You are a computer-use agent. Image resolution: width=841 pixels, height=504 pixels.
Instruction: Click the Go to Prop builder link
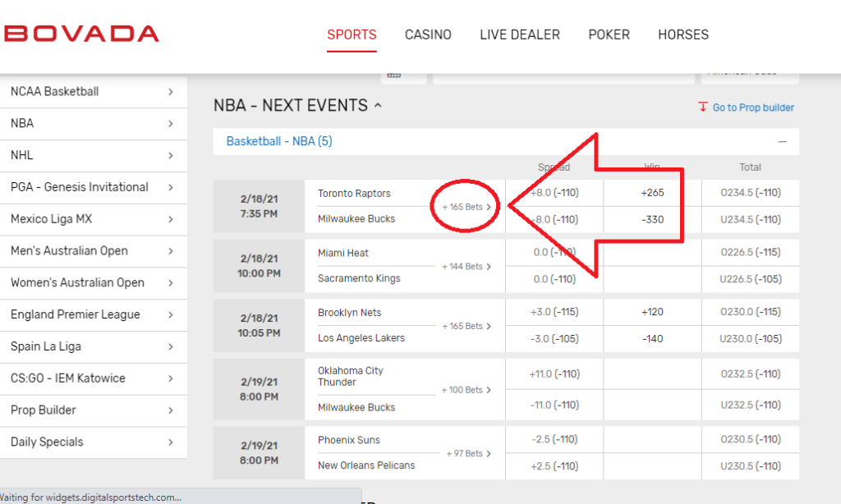click(x=753, y=108)
